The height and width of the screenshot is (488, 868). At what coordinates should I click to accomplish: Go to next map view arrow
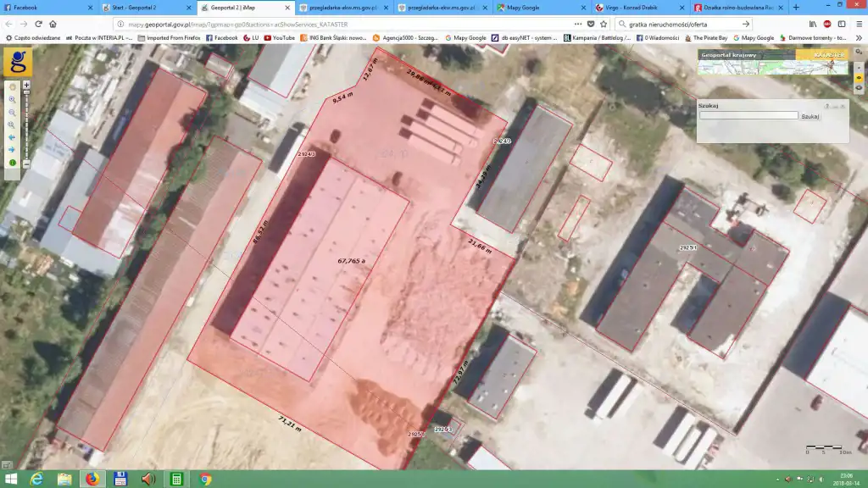tap(13, 149)
